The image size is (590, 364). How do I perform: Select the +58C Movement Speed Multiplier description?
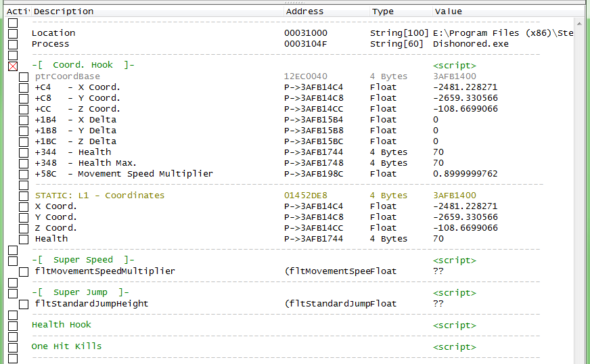click(124, 174)
